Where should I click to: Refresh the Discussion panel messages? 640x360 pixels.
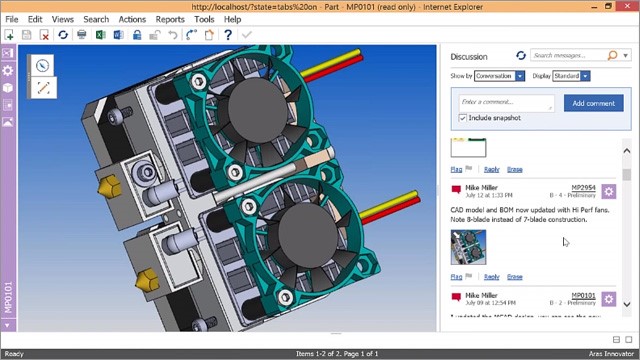point(521,55)
